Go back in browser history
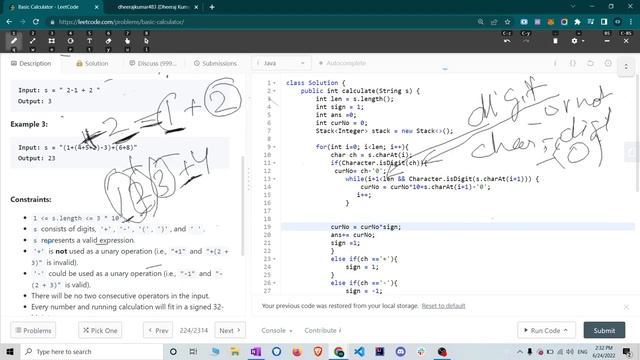The height and width of the screenshot is (360, 640). coord(9,22)
